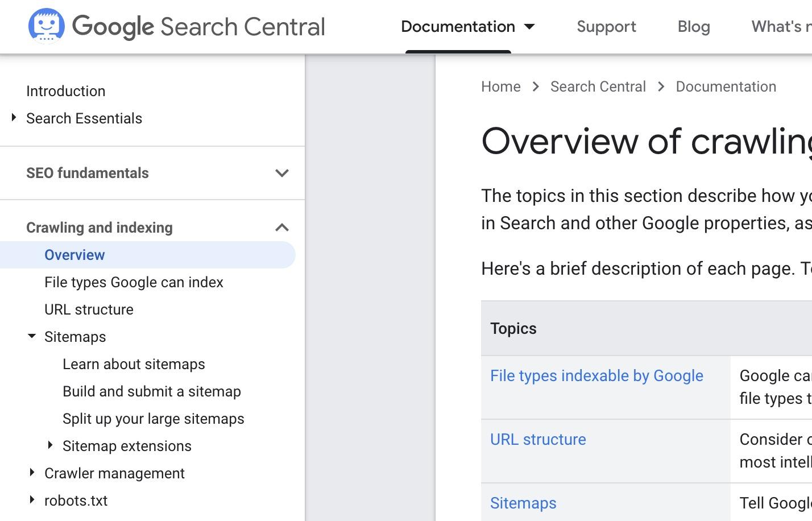Screen dimensions: 812x521
Task: Select Introduction in the sidebar
Action: coord(65,91)
